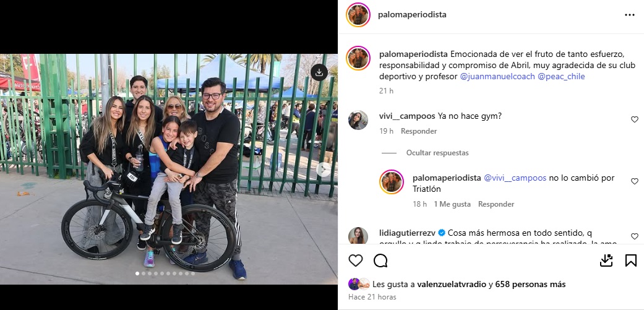This screenshot has width=644, height=310.
Task: Save post with bookmark icon
Action: tap(631, 260)
